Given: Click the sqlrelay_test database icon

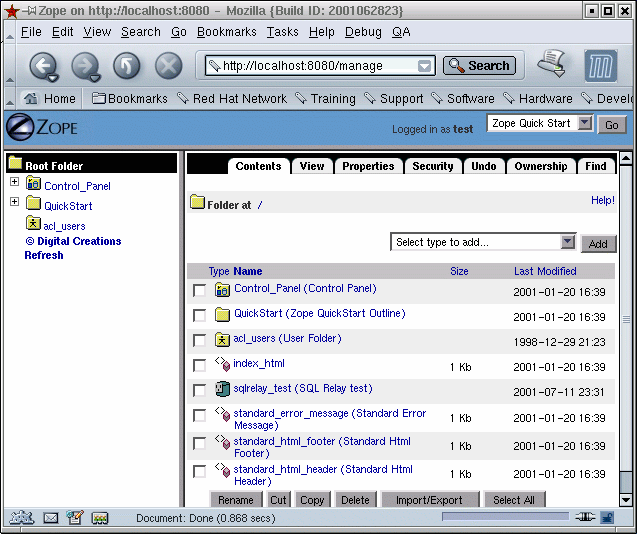Looking at the screenshot, I should (222, 389).
